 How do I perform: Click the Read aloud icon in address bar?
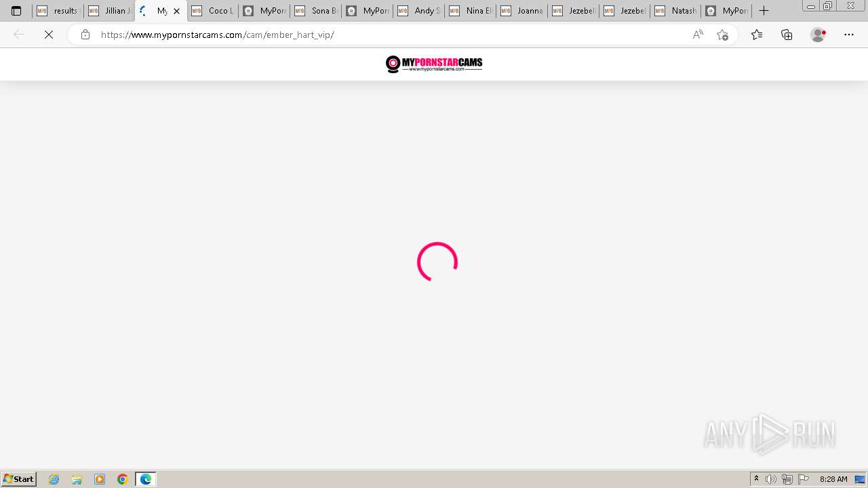(x=698, y=35)
